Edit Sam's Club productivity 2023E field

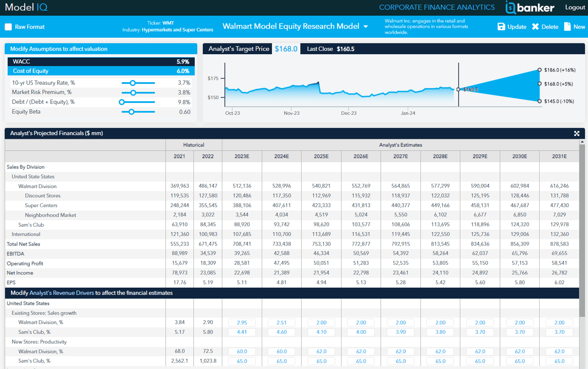(x=242, y=361)
